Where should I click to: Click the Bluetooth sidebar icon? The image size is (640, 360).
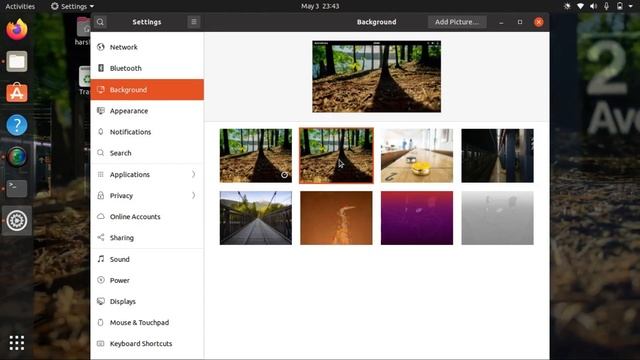(x=101, y=68)
